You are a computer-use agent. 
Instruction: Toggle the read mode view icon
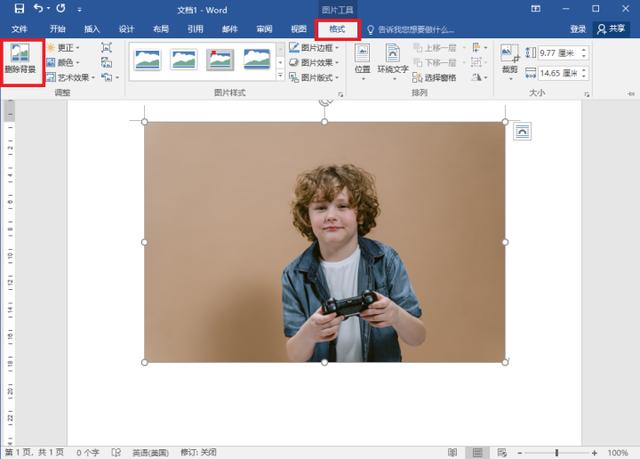click(452, 452)
